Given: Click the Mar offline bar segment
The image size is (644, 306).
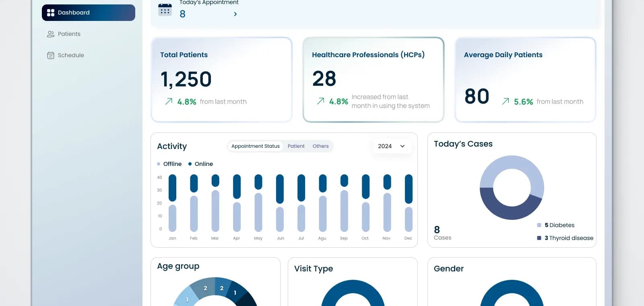Looking at the screenshot, I should pyautogui.click(x=215, y=211).
